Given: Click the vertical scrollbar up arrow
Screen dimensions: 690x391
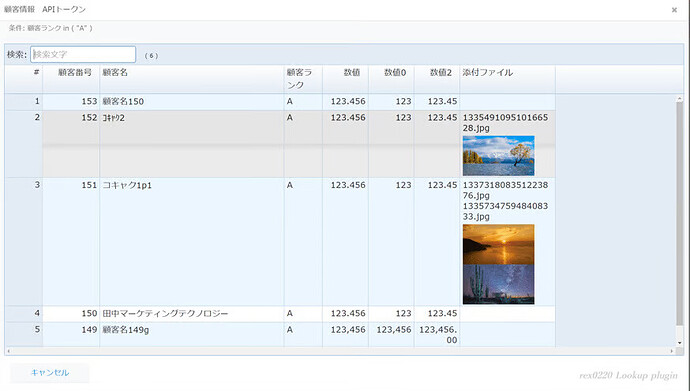Looking at the screenshot, I should point(679,99).
